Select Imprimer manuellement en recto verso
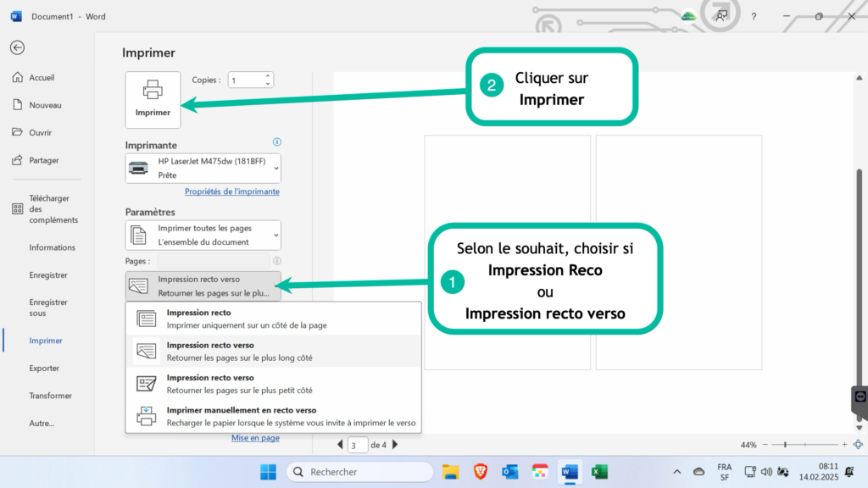 click(x=274, y=416)
